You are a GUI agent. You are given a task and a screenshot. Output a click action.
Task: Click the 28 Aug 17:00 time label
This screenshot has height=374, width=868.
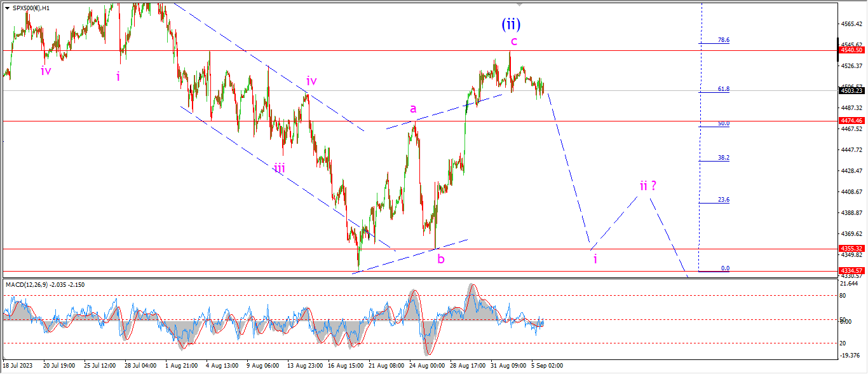pos(467,366)
